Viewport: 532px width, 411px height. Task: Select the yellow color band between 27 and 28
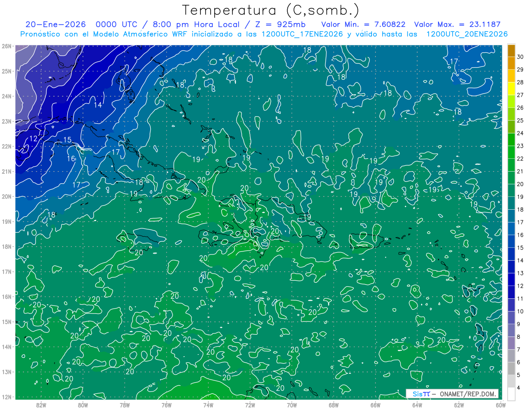tap(512, 89)
